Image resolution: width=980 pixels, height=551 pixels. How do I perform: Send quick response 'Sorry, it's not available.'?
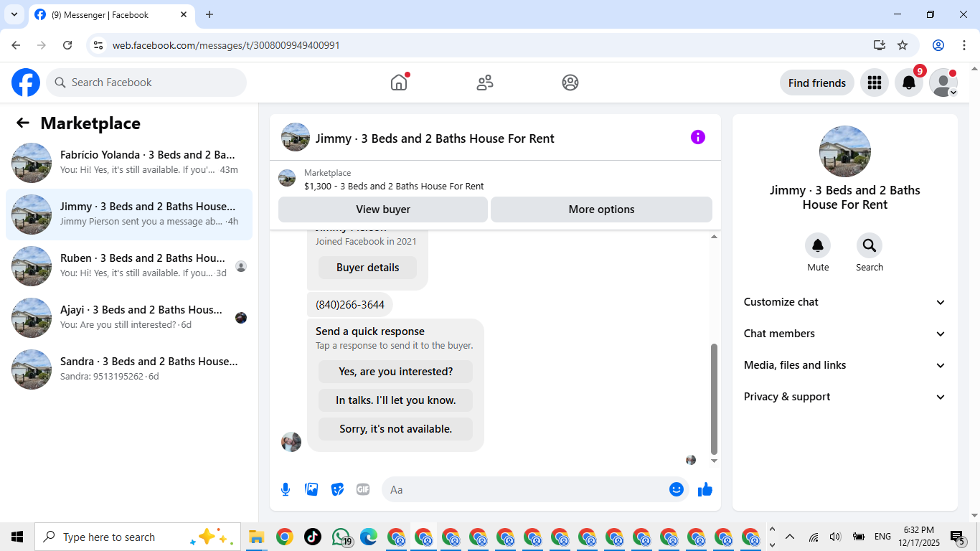(395, 429)
